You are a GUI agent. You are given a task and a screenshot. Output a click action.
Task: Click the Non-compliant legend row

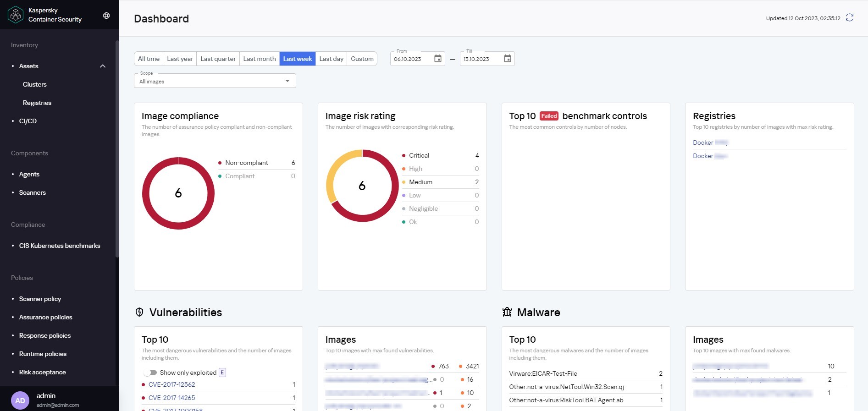coord(257,163)
